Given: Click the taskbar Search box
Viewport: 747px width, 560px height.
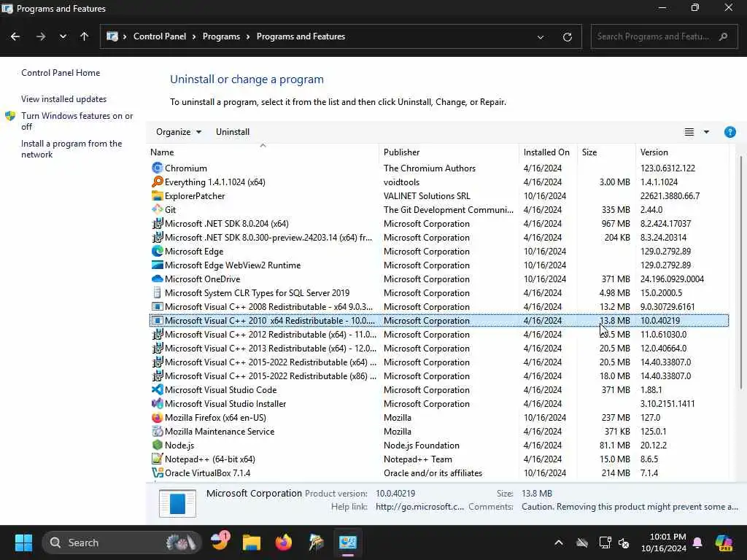Looking at the screenshot, I should pos(122,542).
